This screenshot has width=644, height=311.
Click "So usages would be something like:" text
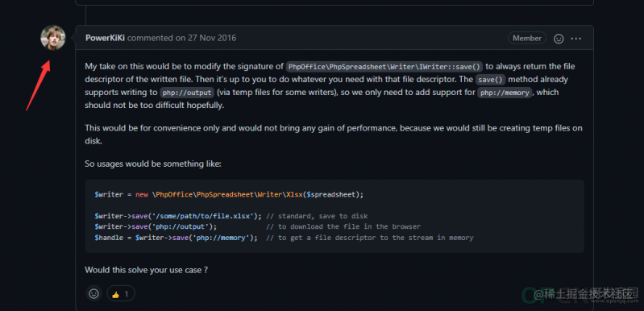tap(153, 164)
